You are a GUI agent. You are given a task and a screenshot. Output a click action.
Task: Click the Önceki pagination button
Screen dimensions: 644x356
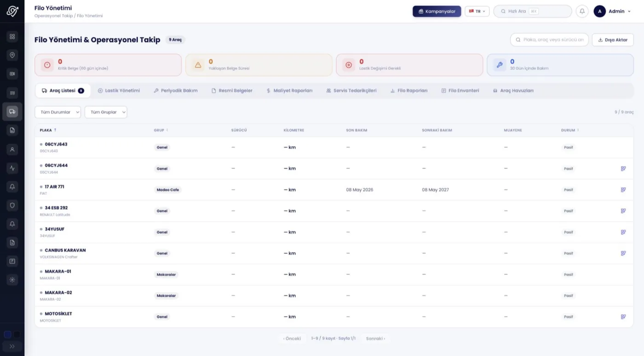292,339
